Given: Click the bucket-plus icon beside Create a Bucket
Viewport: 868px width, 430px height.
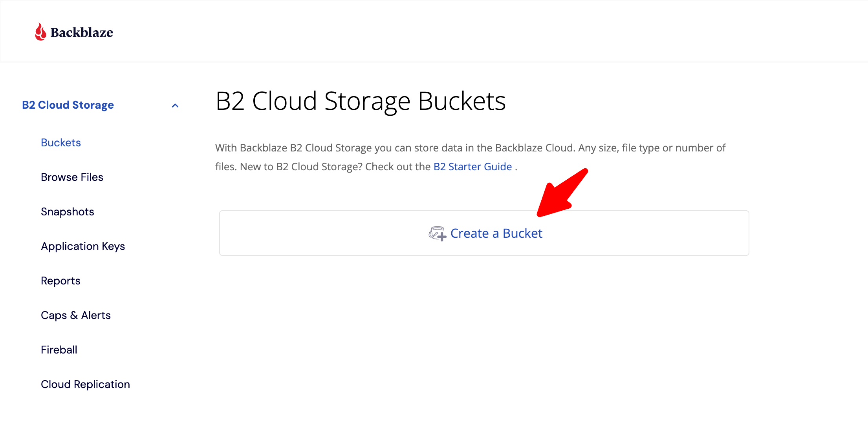Looking at the screenshot, I should pyautogui.click(x=437, y=233).
